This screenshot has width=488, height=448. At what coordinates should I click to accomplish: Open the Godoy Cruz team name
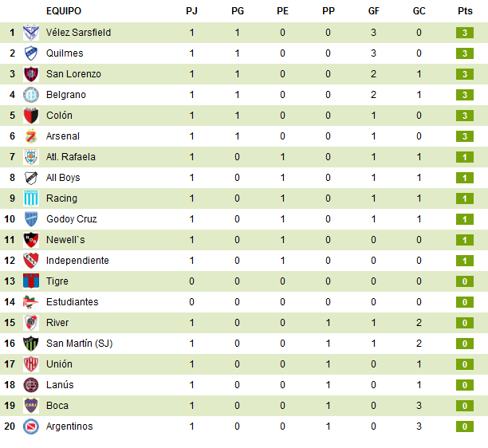click(72, 219)
